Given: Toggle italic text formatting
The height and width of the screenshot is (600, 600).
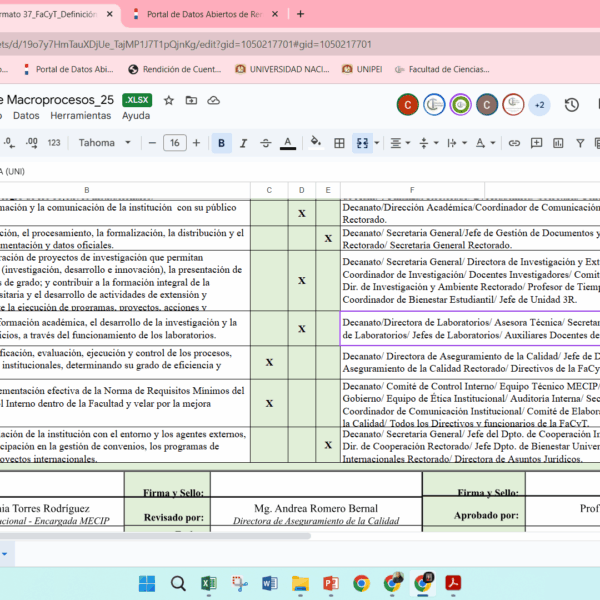Looking at the screenshot, I should pyautogui.click(x=243, y=143).
